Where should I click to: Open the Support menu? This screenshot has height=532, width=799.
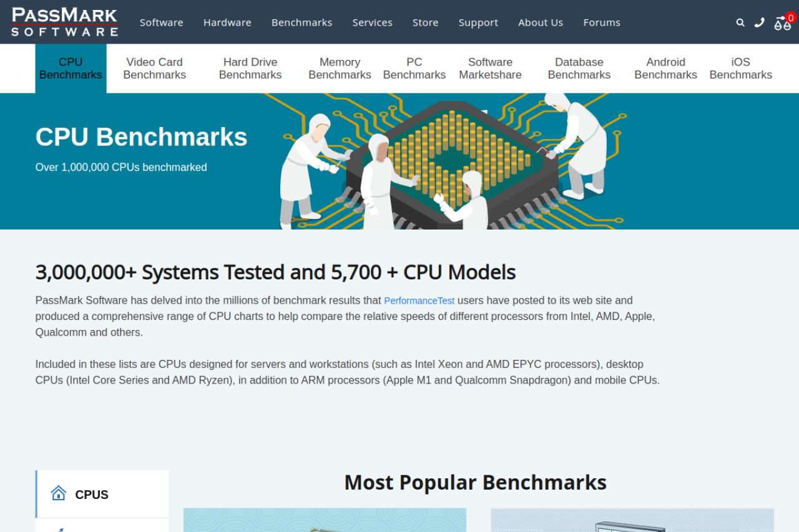point(479,22)
